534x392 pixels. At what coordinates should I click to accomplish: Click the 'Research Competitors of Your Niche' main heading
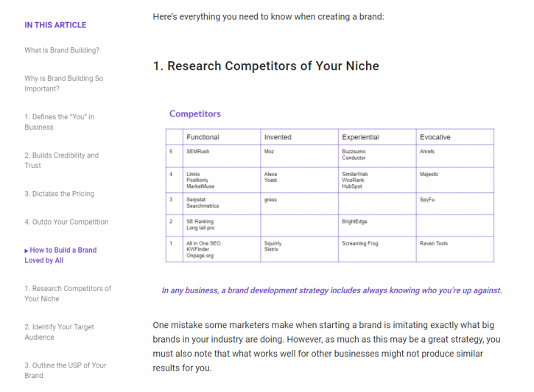pos(266,66)
